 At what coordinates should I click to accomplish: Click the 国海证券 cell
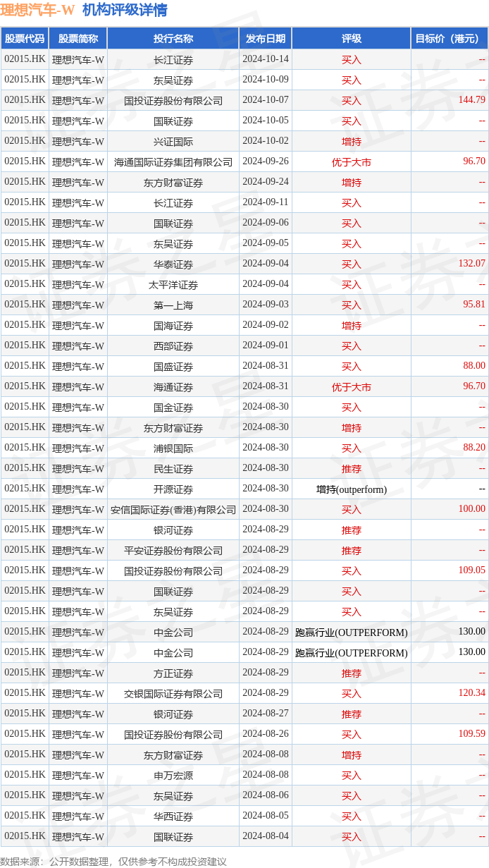tap(173, 325)
